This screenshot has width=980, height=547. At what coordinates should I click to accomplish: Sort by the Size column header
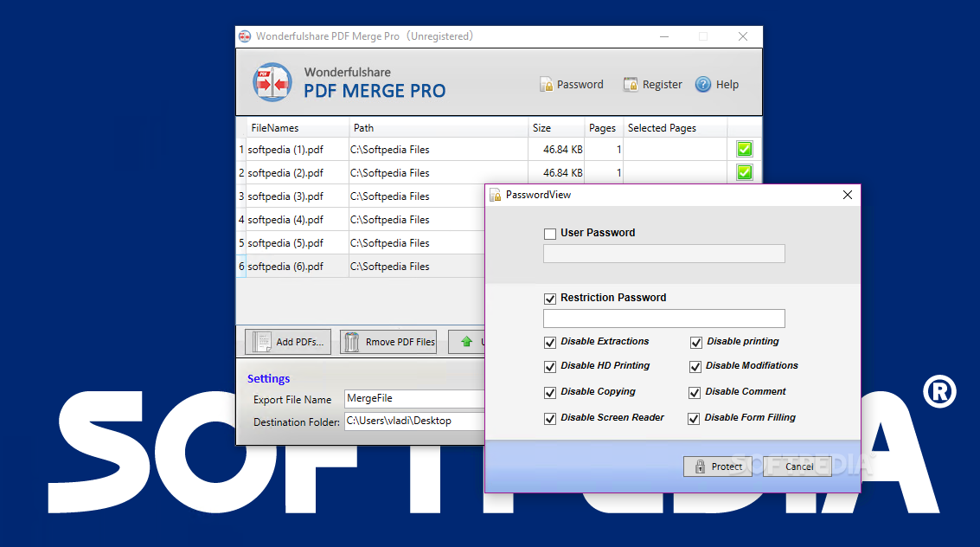(x=556, y=128)
